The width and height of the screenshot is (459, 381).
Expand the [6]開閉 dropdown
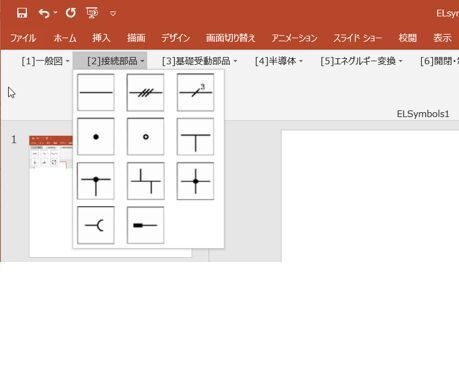click(439, 61)
